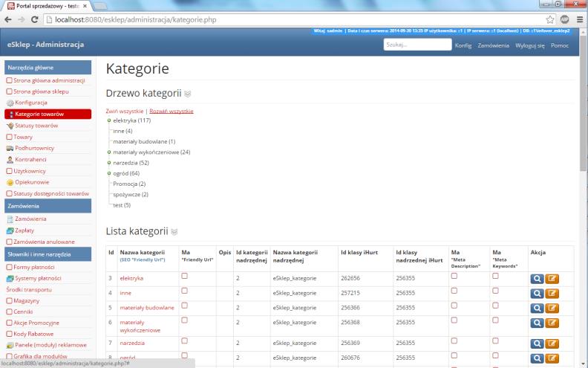Click Wyloguj się in top navigation

point(530,45)
